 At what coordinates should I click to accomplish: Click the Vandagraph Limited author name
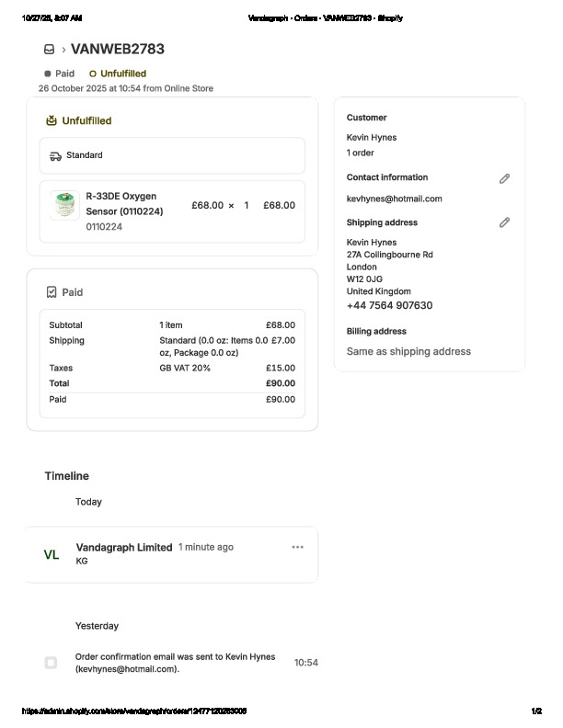pyautogui.click(x=124, y=547)
